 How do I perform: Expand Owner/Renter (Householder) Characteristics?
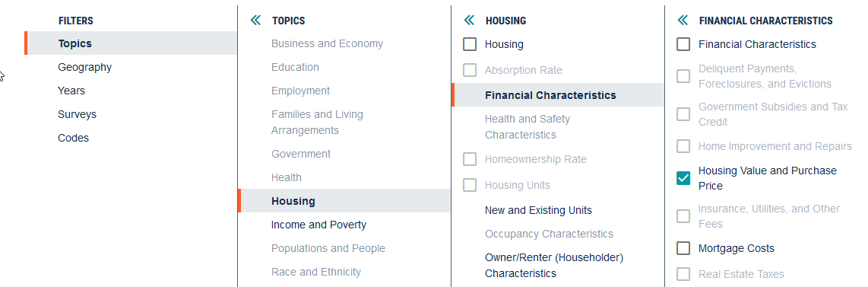[554, 266]
